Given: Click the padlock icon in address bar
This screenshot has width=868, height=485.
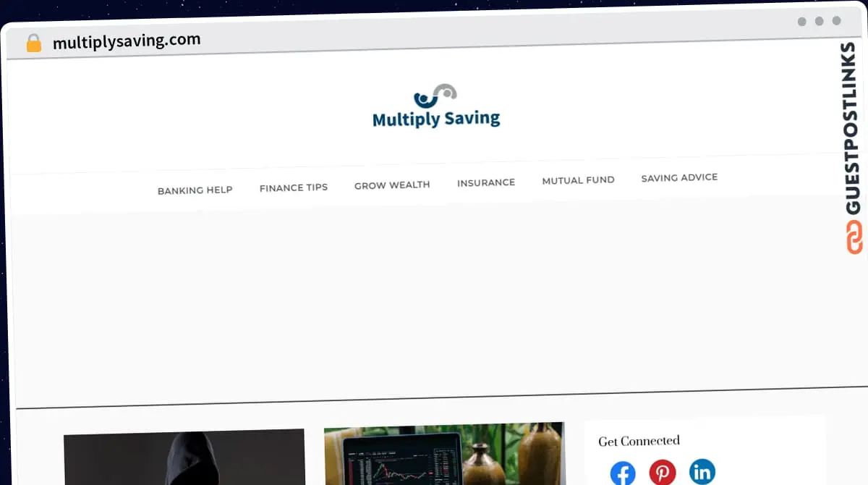Looking at the screenshot, I should coord(34,43).
